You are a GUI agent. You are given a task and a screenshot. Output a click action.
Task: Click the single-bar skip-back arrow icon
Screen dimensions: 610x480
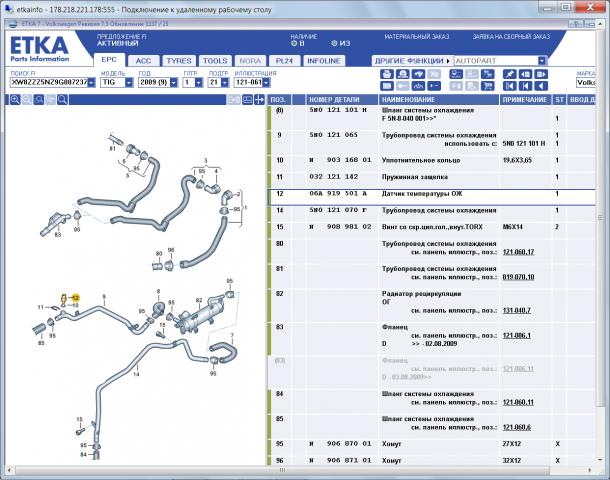tap(525, 86)
